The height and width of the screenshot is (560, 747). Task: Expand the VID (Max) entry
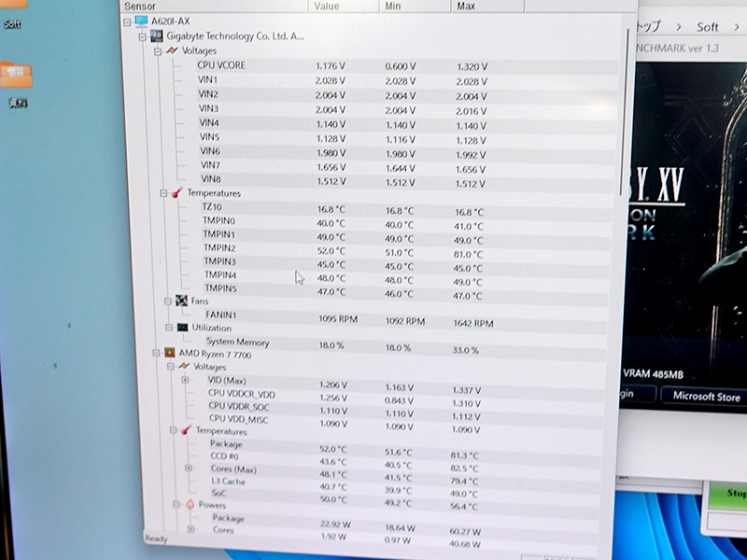(185, 380)
